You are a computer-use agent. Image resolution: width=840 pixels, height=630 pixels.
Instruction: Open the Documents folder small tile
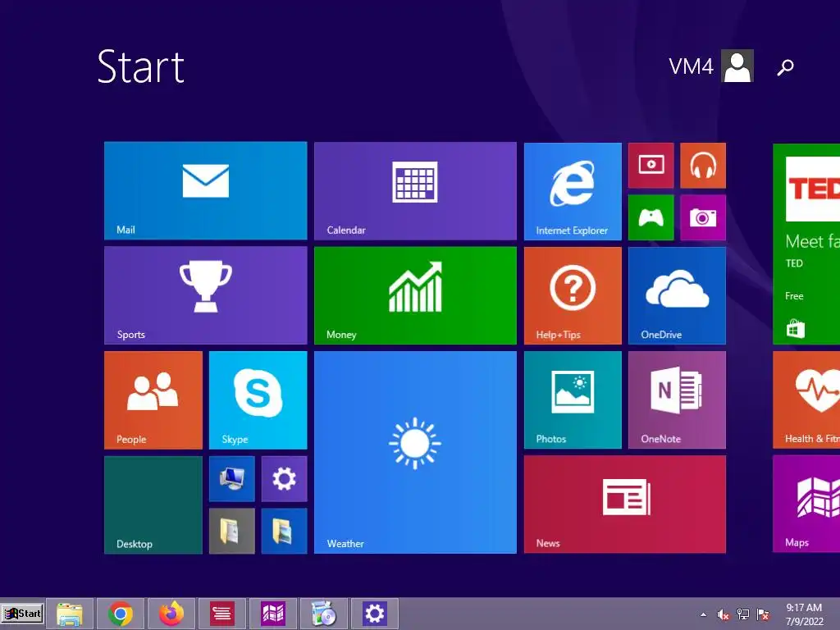tap(232, 531)
